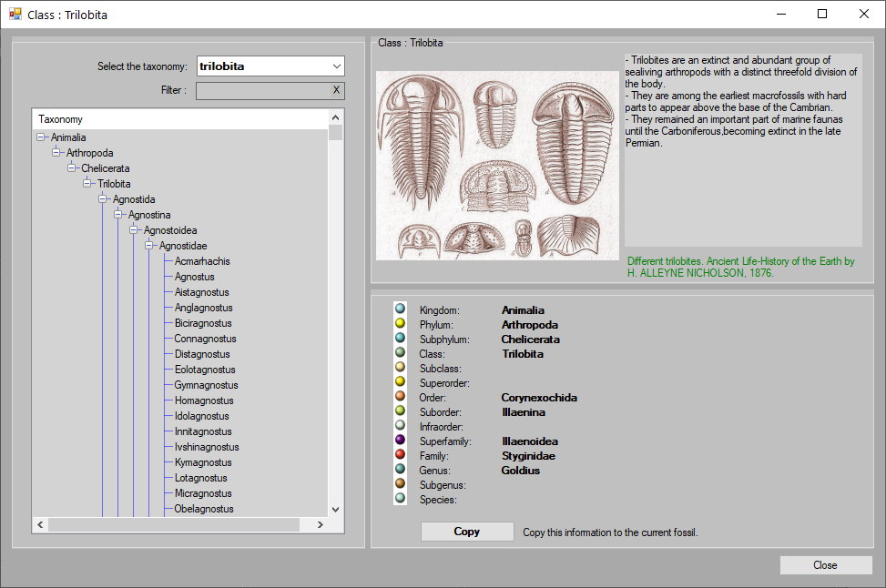Select Eolotagnostus in the taxonomy tree
Viewport: 886px width, 588px height.
coord(205,370)
